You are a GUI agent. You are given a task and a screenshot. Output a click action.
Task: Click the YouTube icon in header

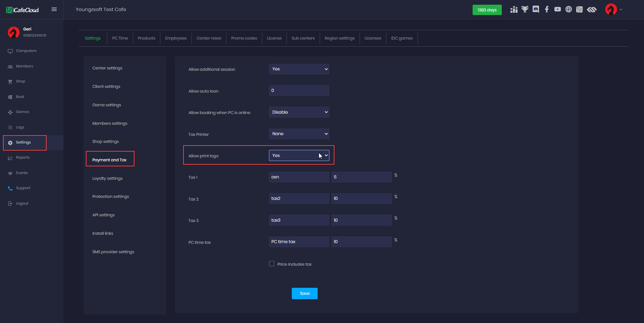557,9
